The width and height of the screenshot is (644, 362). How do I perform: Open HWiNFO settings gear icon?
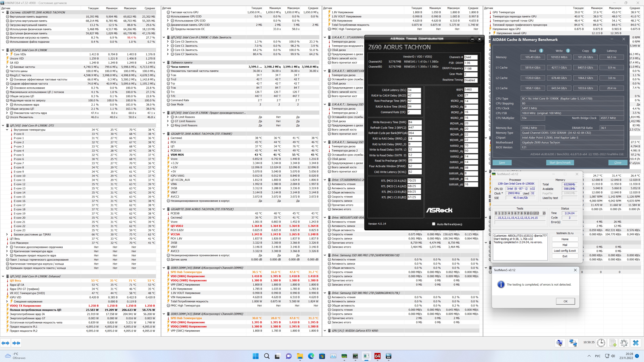point(624,343)
